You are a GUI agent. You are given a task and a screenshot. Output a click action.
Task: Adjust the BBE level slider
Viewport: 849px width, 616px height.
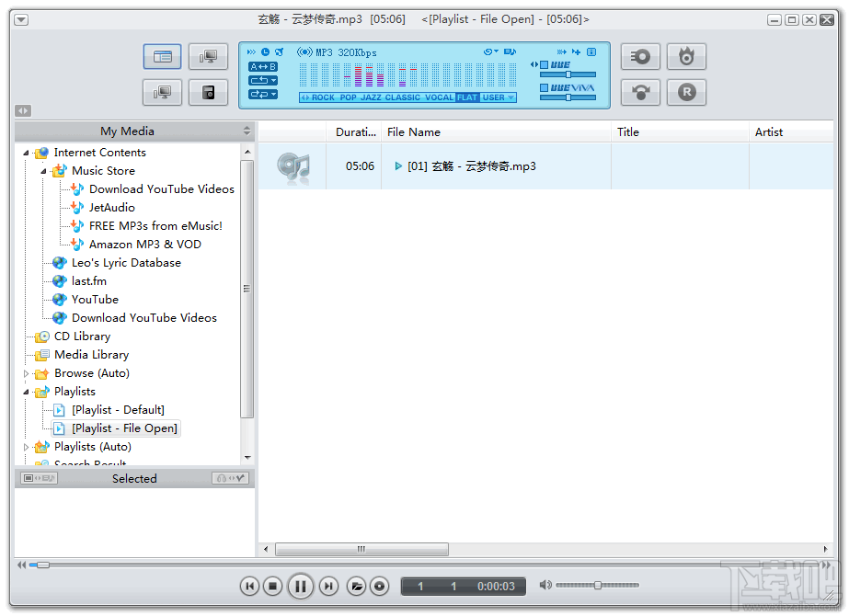568,74
